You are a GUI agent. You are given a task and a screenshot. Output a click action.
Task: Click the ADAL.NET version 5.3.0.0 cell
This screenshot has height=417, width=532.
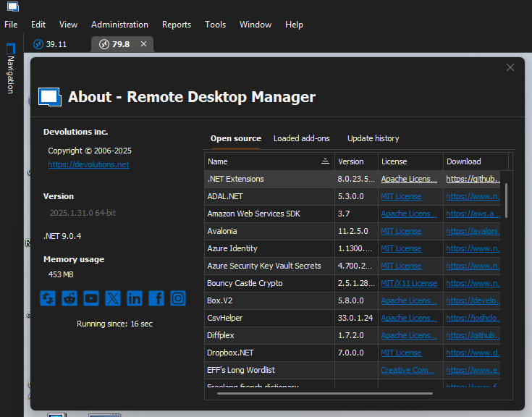pyautogui.click(x=356, y=196)
